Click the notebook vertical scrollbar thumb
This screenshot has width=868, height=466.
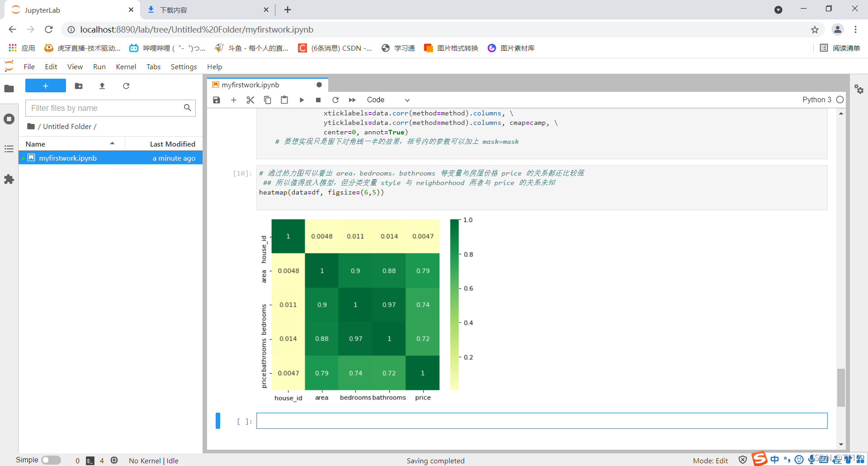click(x=841, y=387)
